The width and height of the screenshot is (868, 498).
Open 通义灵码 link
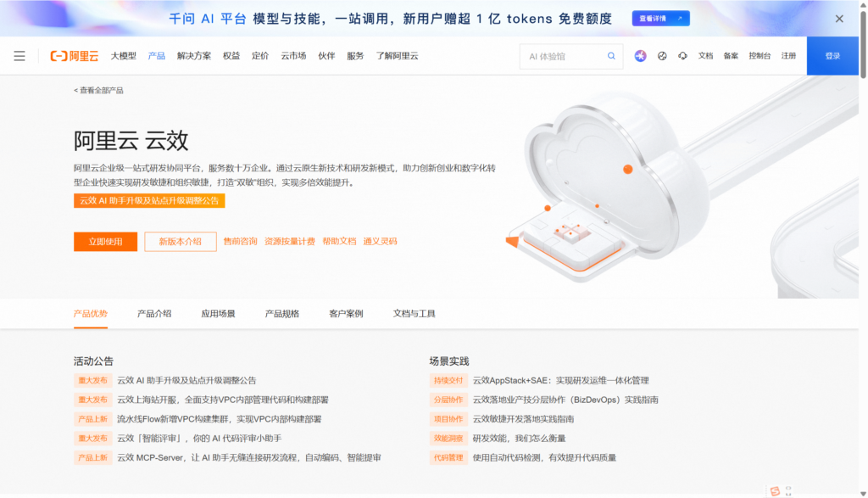point(380,242)
